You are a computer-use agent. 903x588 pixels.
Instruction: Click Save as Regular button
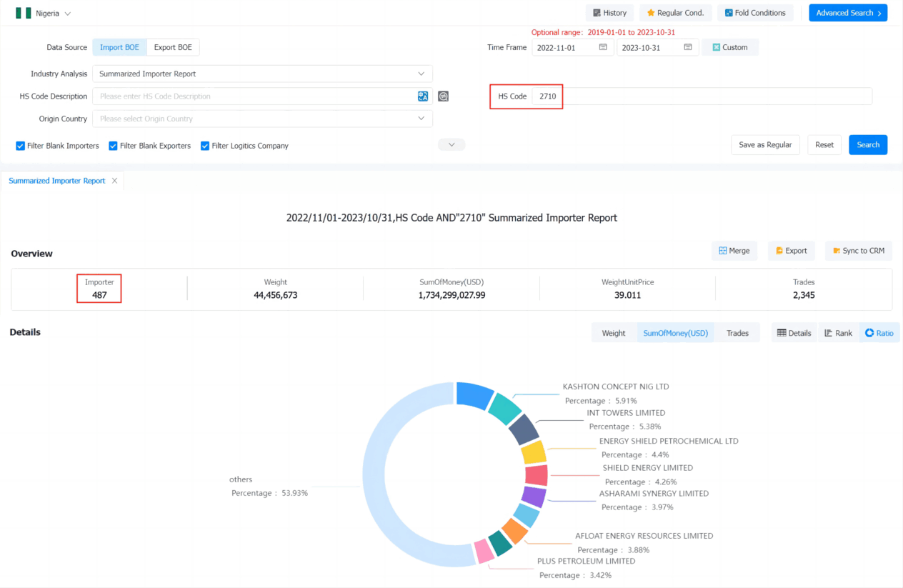click(x=765, y=144)
